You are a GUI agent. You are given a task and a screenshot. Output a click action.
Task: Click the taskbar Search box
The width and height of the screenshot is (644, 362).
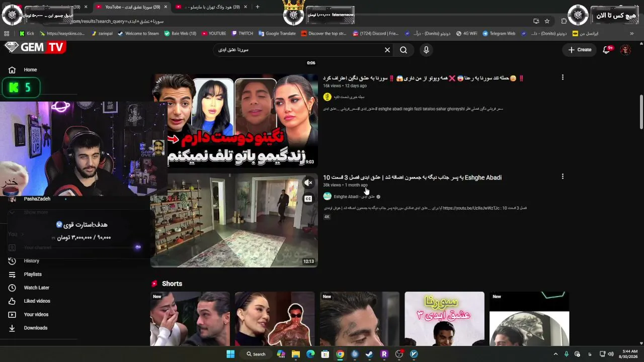[256, 354]
